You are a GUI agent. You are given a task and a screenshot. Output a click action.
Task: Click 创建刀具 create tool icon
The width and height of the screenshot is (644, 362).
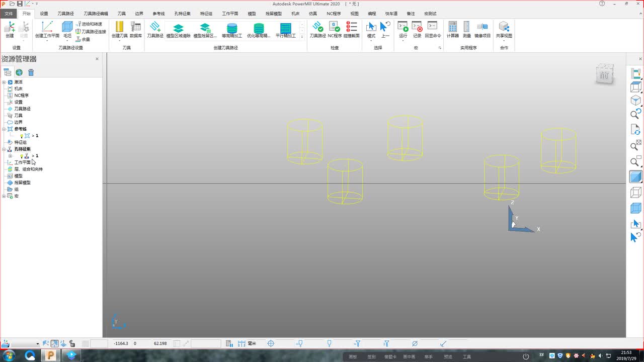tap(119, 30)
